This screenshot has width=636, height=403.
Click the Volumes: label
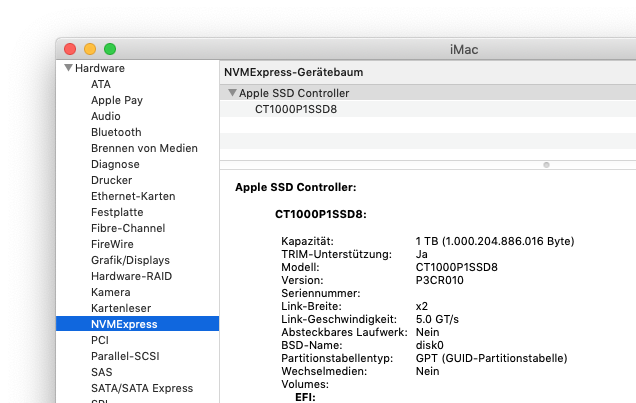[305, 384]
